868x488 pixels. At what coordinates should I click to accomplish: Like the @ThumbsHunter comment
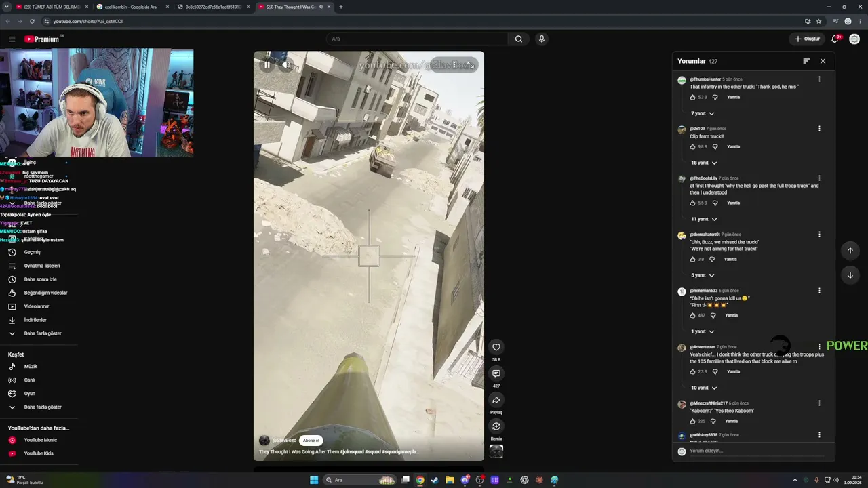(693, 98)
